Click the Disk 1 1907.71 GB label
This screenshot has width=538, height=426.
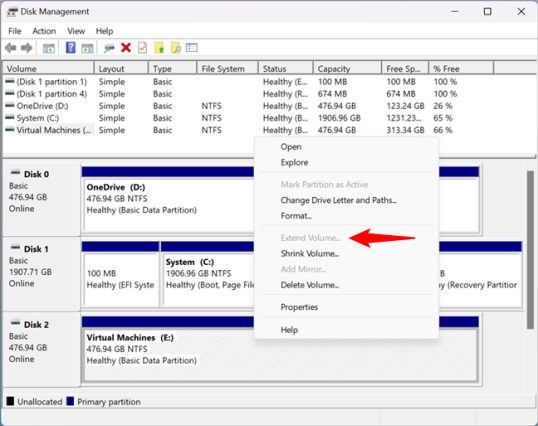pos(41,274)
